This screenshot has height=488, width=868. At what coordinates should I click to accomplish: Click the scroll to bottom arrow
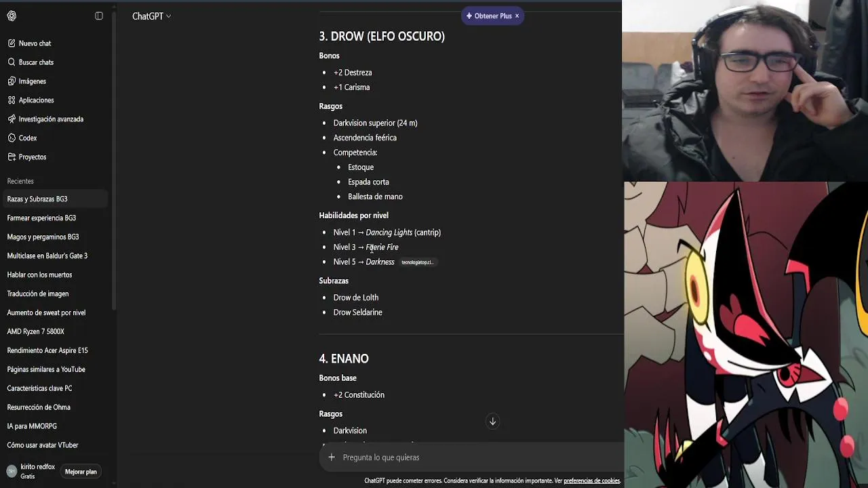tap(493, 422)
